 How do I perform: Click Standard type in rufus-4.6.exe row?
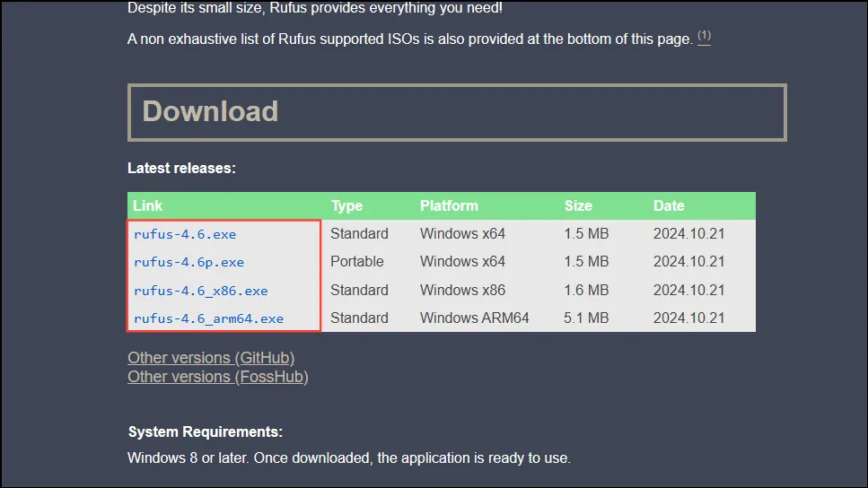click(x=359, y=233)
